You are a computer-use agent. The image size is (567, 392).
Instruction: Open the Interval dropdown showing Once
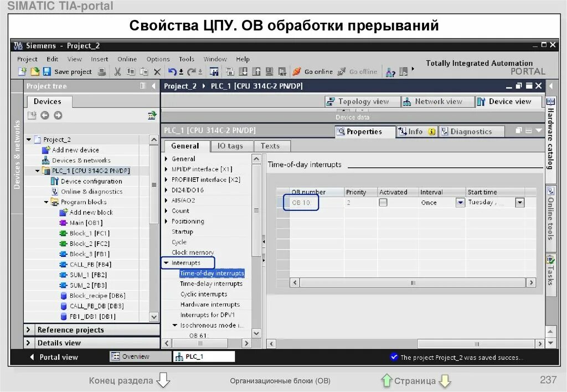(x=460, y=203)
